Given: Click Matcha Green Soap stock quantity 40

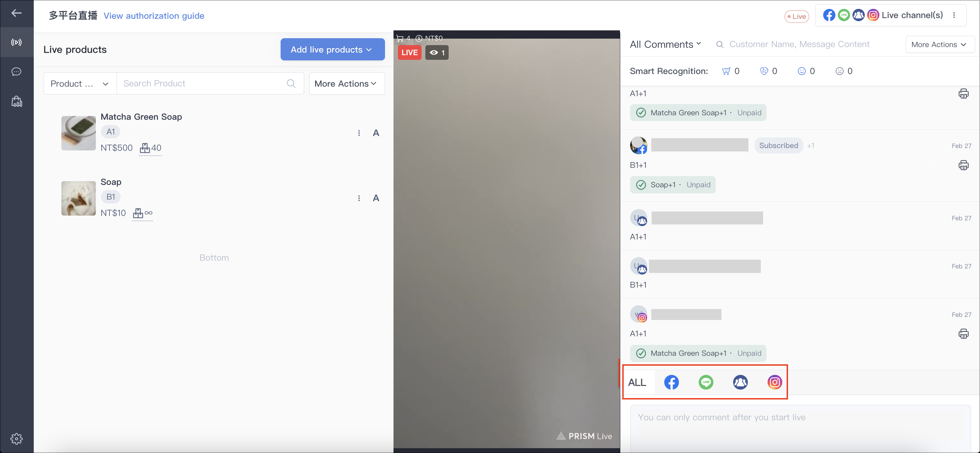Looking at the screenshot, I should pyautogui.click(x=150, y=148).
